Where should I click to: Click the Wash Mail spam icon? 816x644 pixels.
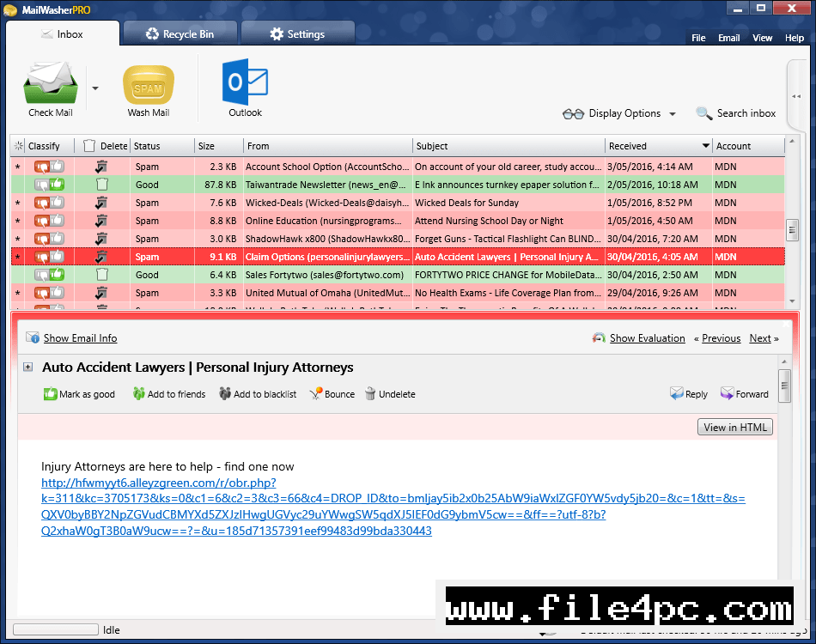coord(149,85)
